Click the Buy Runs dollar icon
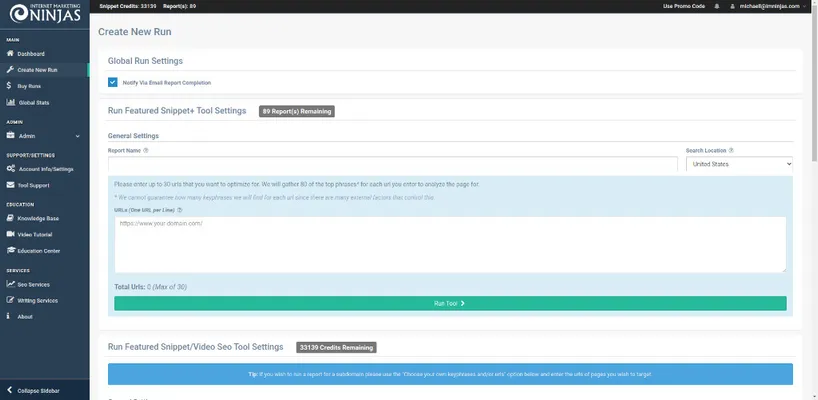The height and width of the screenshot is (400, 818). coord(10,86)
